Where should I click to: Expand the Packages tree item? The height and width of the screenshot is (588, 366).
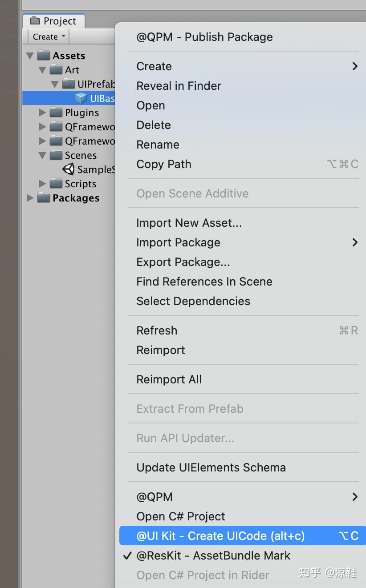tap(30, 198)
